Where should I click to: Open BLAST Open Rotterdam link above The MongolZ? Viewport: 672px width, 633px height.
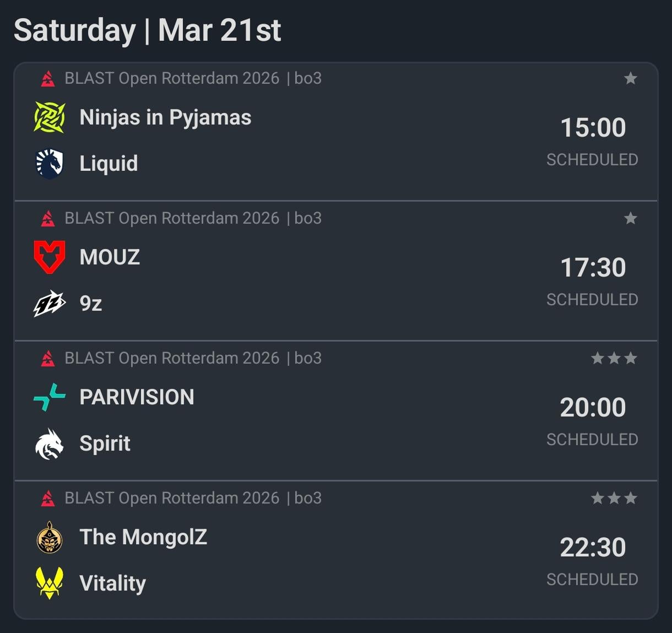click(x=172, y=499)
